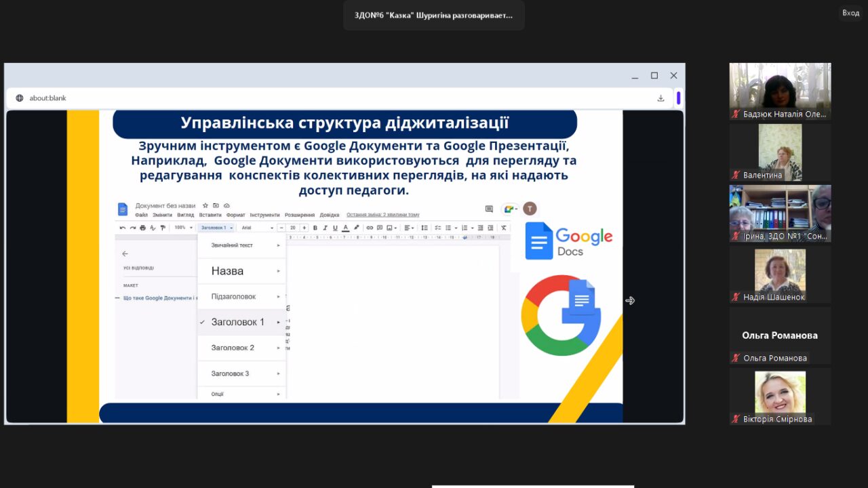
Task: Decrease font size with minus button
Action: pos(281,228)
